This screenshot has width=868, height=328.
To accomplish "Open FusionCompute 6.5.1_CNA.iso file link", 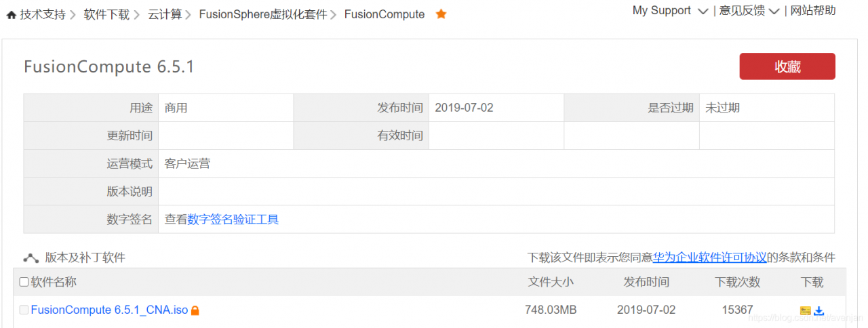I will click(109, 310).
